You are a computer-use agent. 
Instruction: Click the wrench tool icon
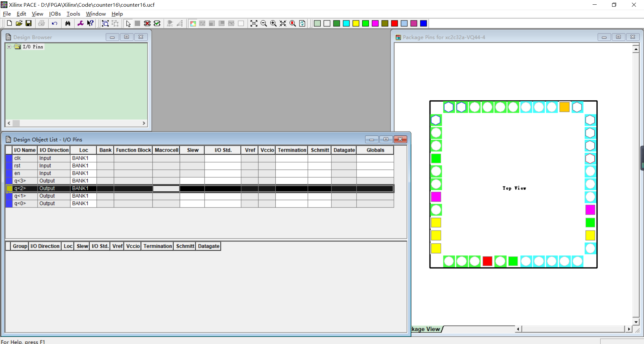point(81,23)
